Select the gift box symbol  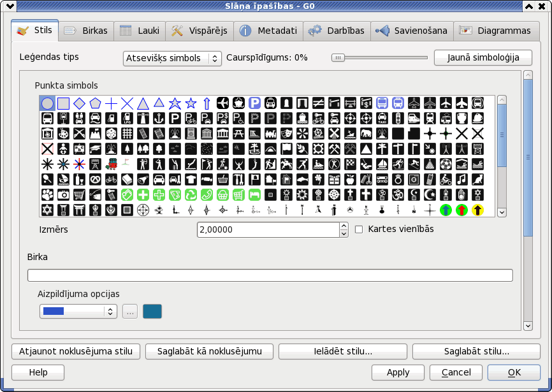tap(334, 180)
